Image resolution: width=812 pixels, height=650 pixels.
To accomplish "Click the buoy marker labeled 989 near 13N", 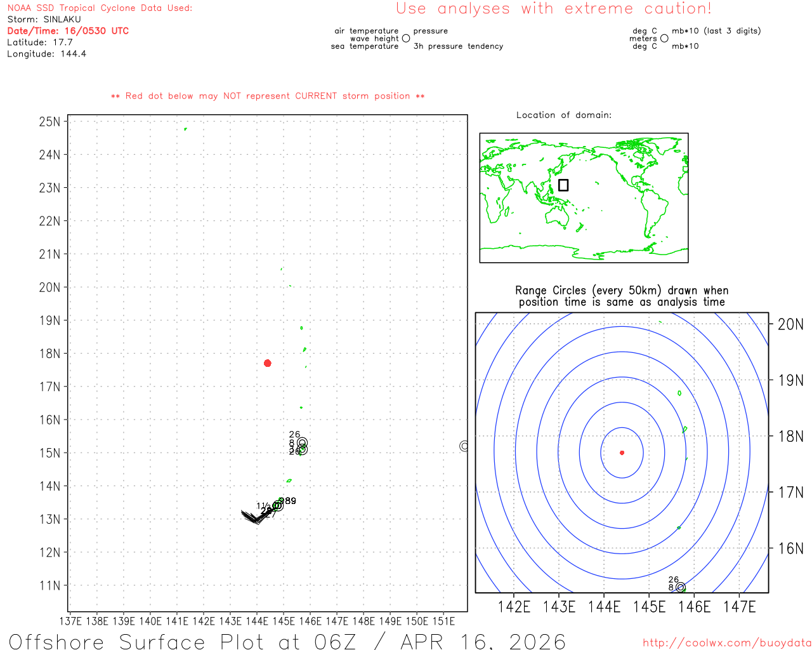I will pos(278,505).
